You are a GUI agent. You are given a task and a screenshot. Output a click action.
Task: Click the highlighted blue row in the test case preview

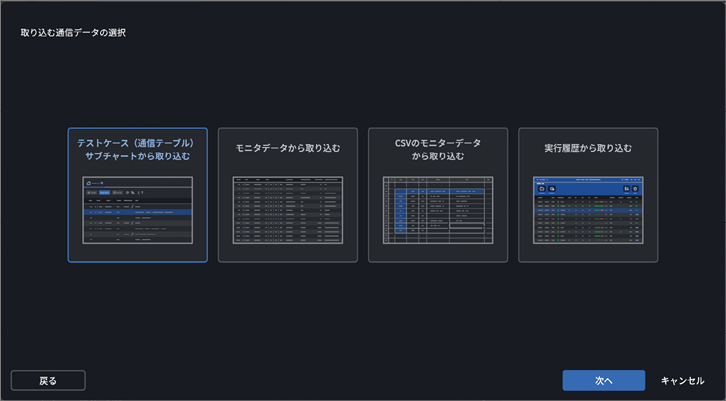(138, 212)
